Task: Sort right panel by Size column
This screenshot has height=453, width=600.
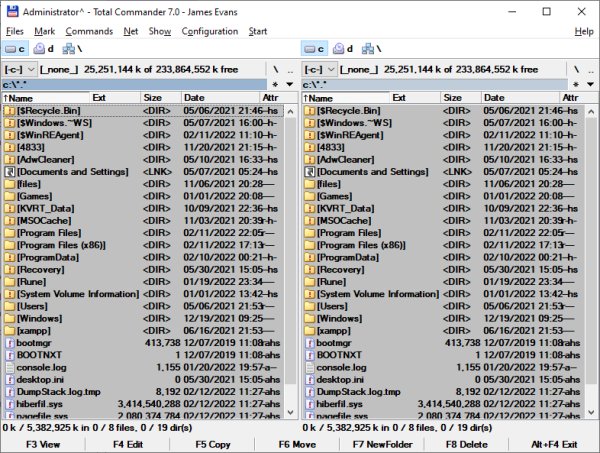Action: coord(461,98)
